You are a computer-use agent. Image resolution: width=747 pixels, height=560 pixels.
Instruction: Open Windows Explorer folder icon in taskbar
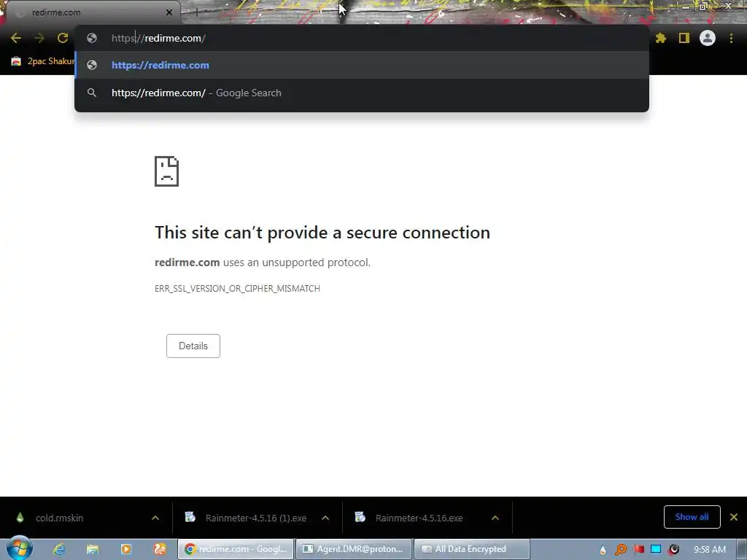pyautogui.click(x=93, y=549)
